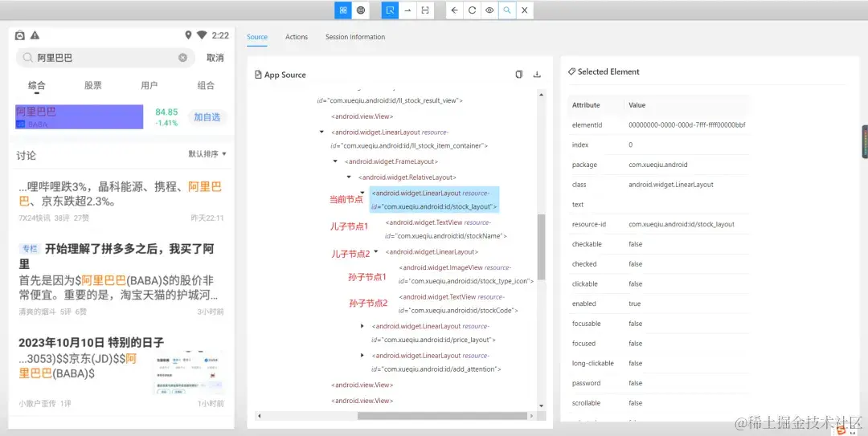Viewport: 868px width, 436px height.
Task: Expand the add_attention node
Action: coord(362,355)
